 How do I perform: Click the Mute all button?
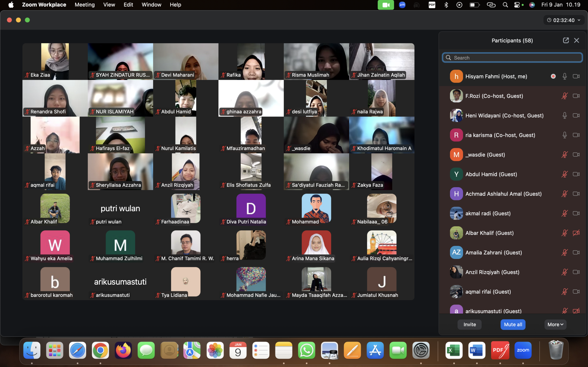click(513, 325)
